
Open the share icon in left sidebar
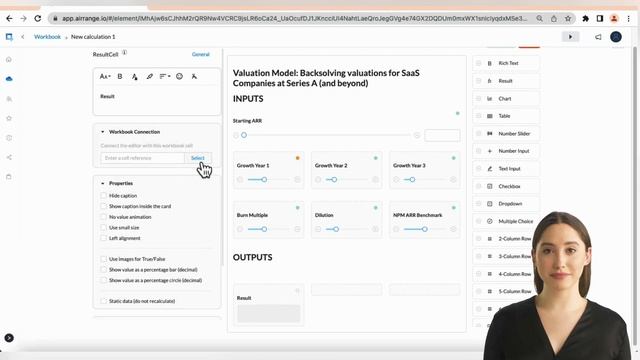(x=9, y=158)
